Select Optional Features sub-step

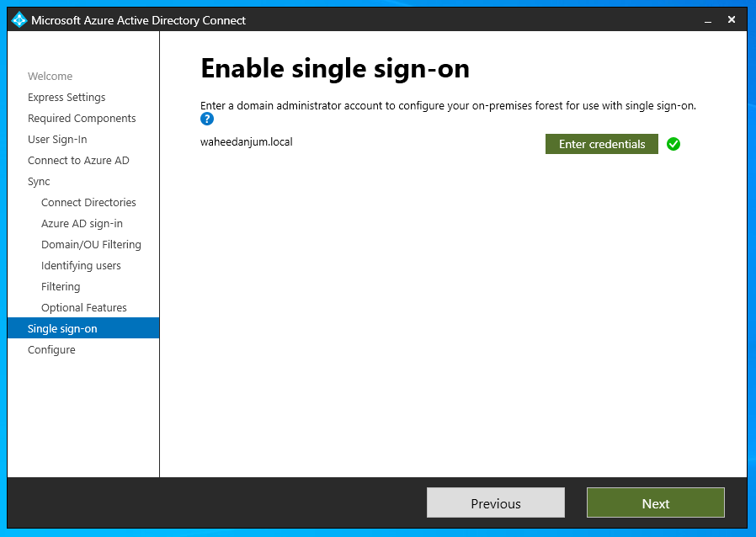coord(84,307)
